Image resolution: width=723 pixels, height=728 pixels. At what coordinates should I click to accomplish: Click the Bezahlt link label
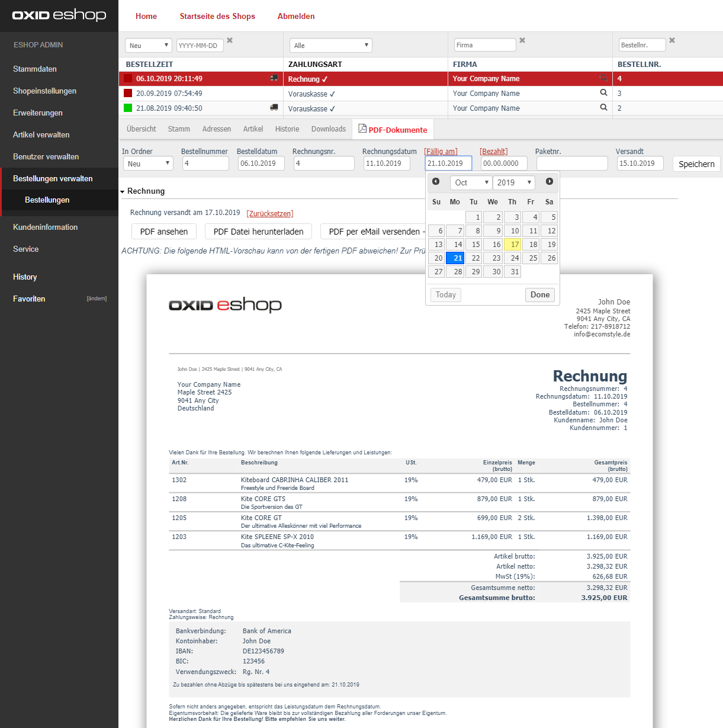point(494,152)
